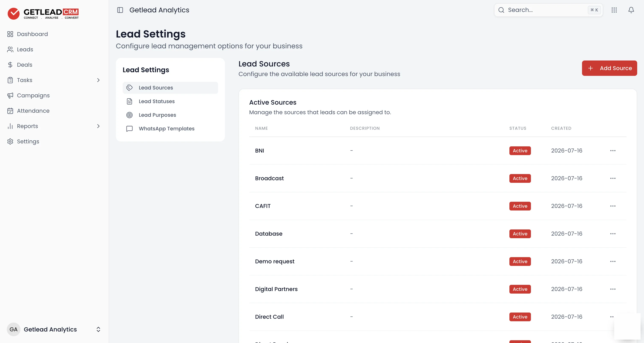Open actions menu for Database row
Image resolution: width=644 pixels, height=343 pixels.
613,234
